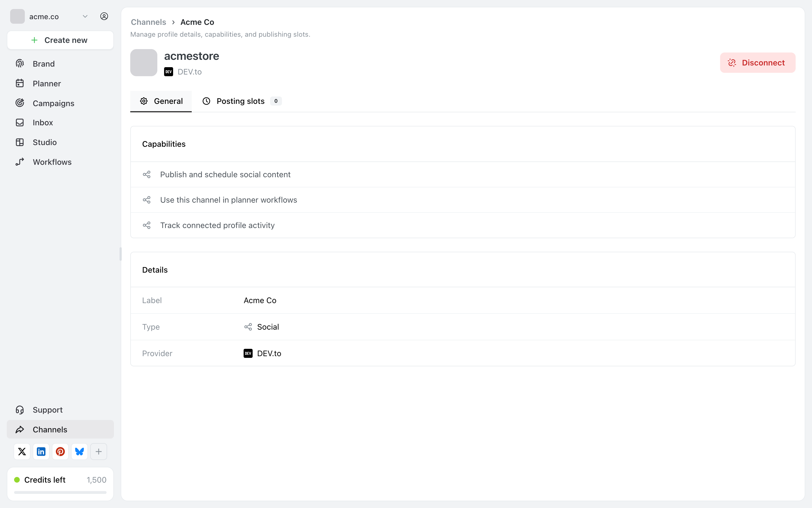Click the DEV.to logo under acmestore
This screenshot has height=508, width=812.
point(168,72)
